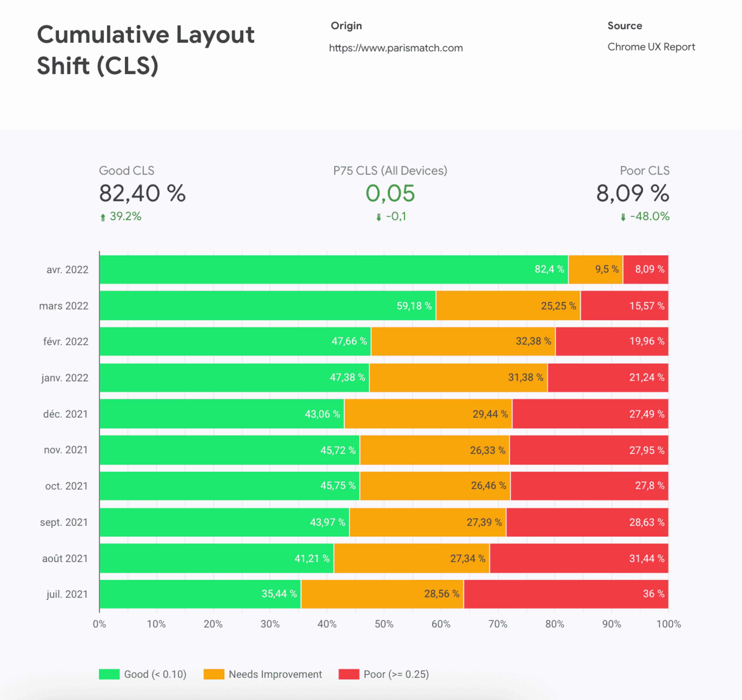Click the red Poor legend swatch
Viewport: 742px width, 700px height.
coord(349,674)
